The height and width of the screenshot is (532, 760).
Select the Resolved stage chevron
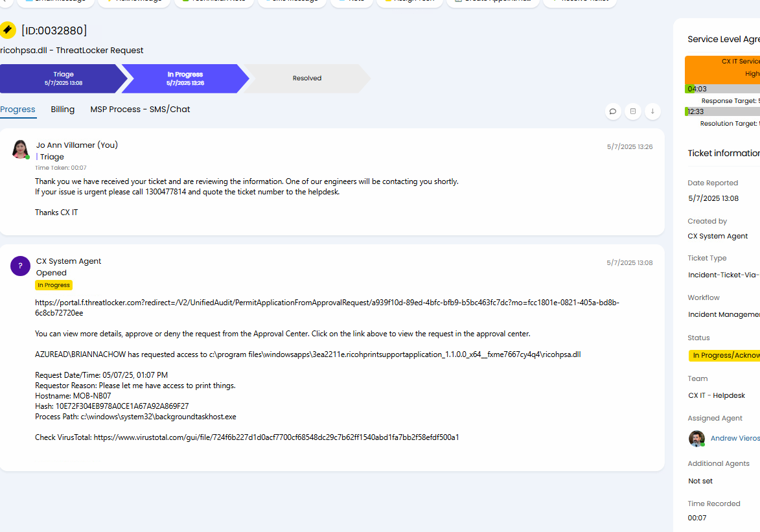(307, 78)
